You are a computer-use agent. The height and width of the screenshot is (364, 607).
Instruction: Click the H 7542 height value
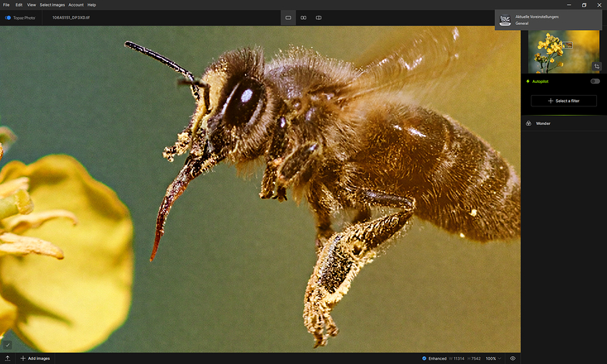[474, 358]
